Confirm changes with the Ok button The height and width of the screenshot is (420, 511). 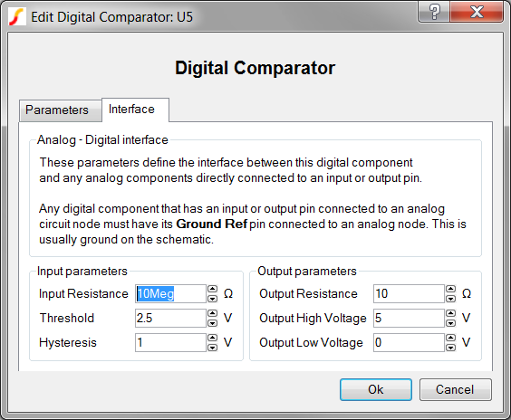(x=376, y=389)
